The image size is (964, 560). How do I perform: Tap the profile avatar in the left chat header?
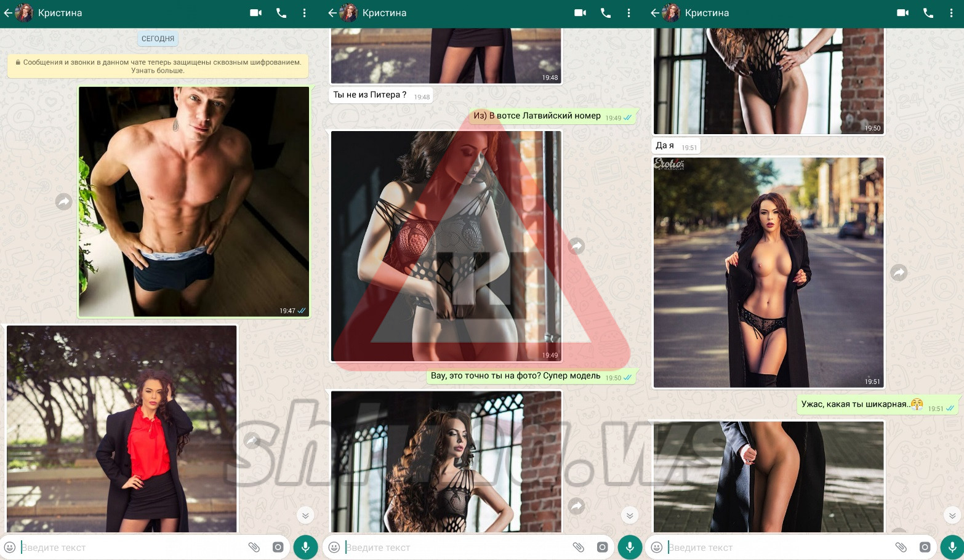pos(24,13)
